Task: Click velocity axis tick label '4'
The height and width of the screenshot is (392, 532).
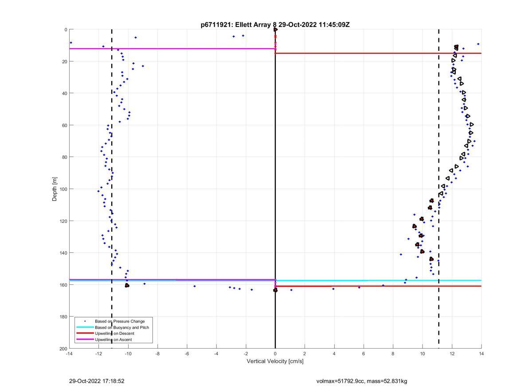Action: point(334,353)
